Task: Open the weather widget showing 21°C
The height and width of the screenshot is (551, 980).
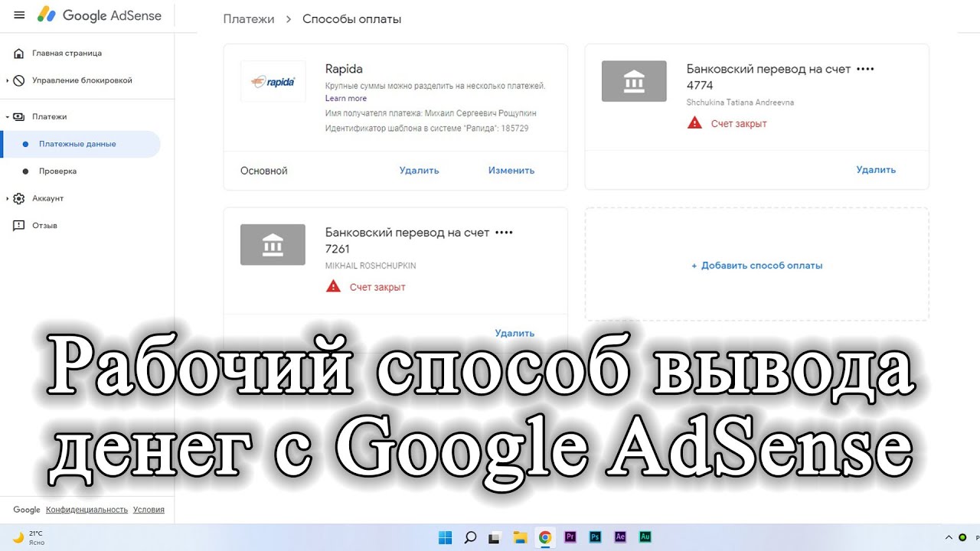Action: [28, 537]
